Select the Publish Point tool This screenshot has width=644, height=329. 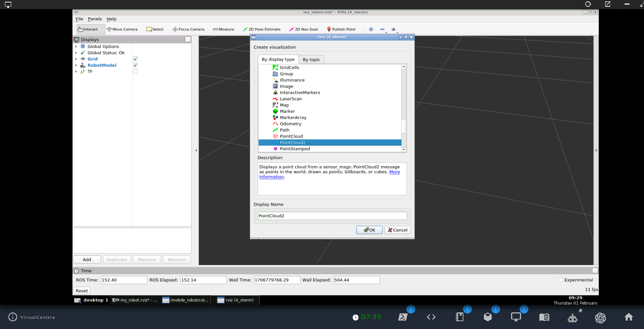[x=341, y=29]
